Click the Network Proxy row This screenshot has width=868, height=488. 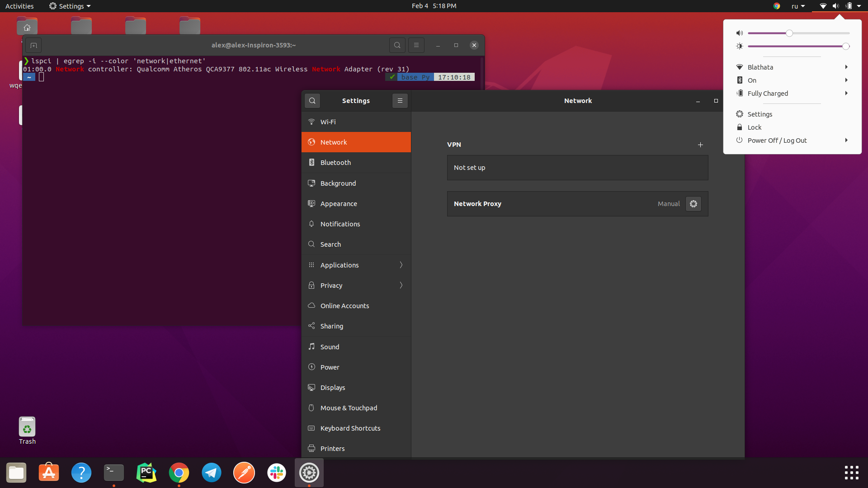click(x=578, y=204)
